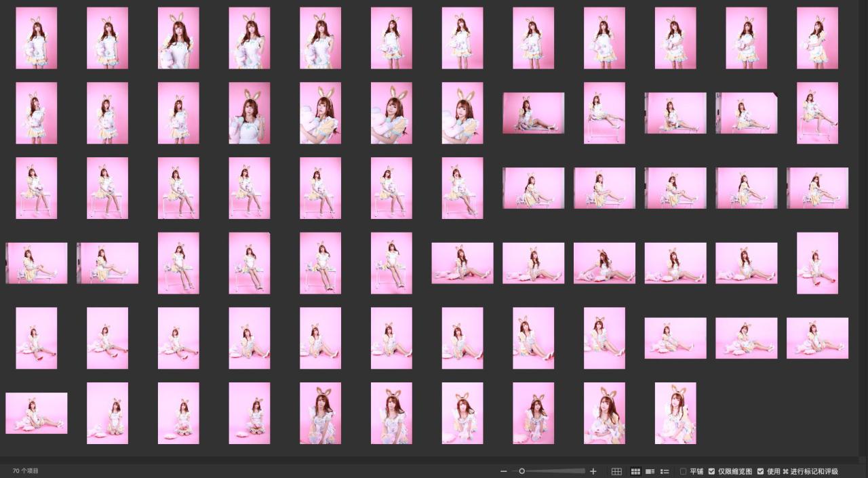The image size is (868, 478).
Task: Click the 70 个项目 item count label
Action: [x=26, y=471]
